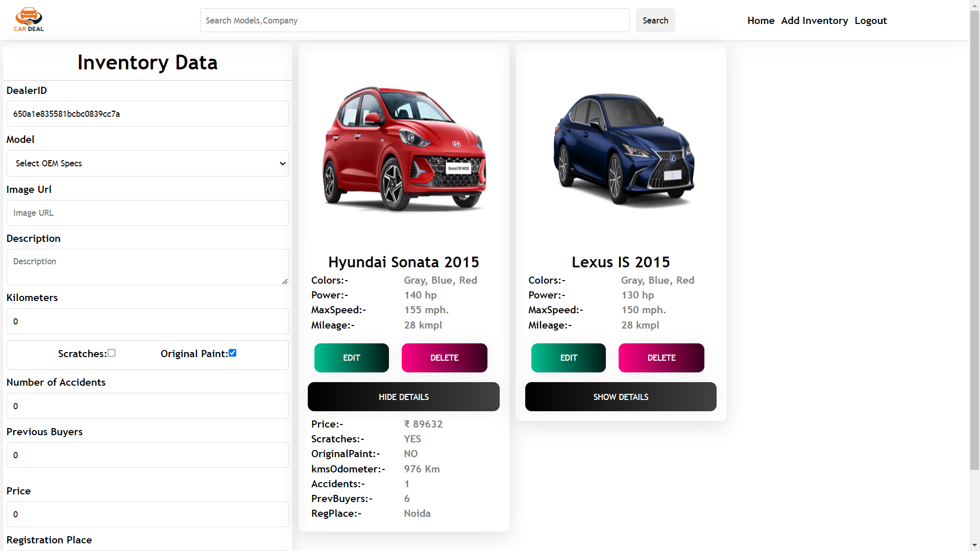980x551 pixels.
Task: Click the scrollbar down arrow
Action: point(974,545)
